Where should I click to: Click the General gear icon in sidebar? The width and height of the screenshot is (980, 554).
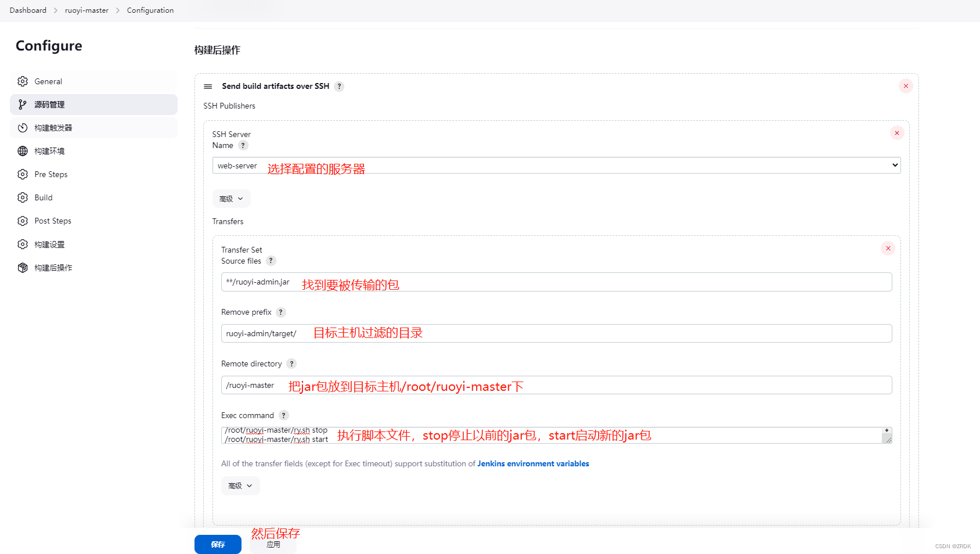[x=23, y=81]
